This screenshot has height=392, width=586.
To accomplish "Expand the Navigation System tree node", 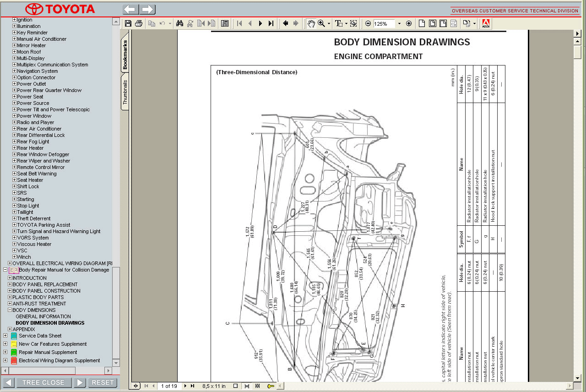I will 14,71.
